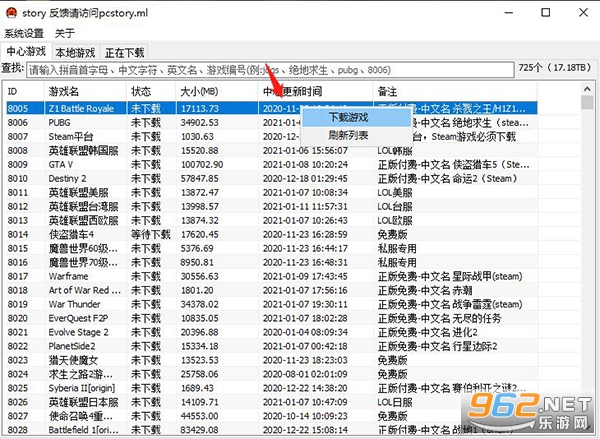Click the ID cell 8009

pos(18,165)
